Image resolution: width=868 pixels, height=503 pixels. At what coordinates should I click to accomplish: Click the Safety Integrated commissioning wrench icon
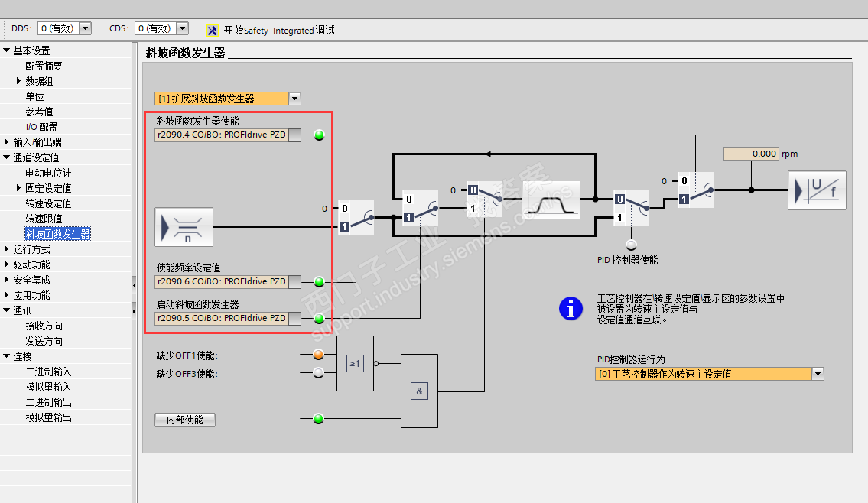click(x=213, y=31)
